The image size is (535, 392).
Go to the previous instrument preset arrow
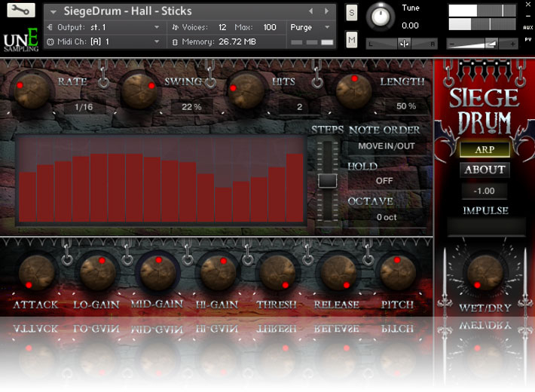pyautogui.click(x=310, y=11)
